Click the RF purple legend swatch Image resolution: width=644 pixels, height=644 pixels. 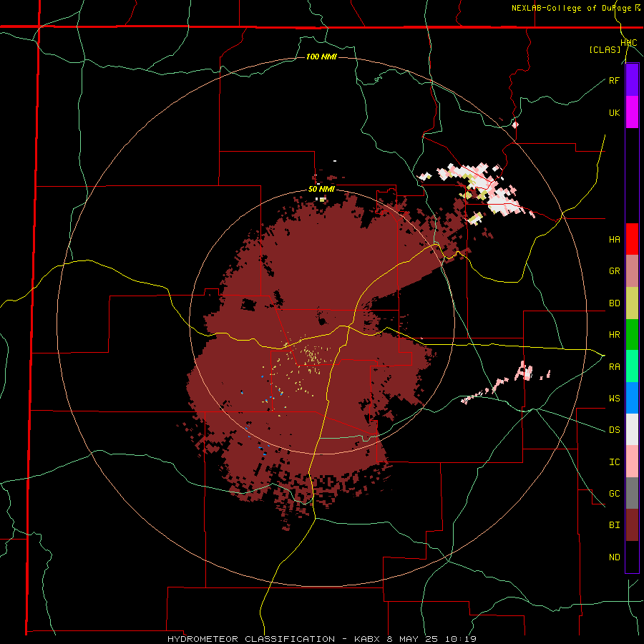click(632, 80)
